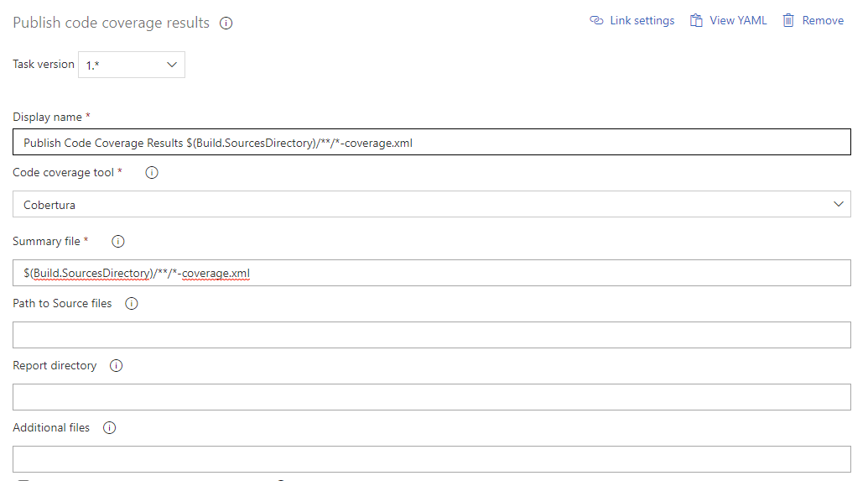Click the Path to Source files label

coord(62,303)
